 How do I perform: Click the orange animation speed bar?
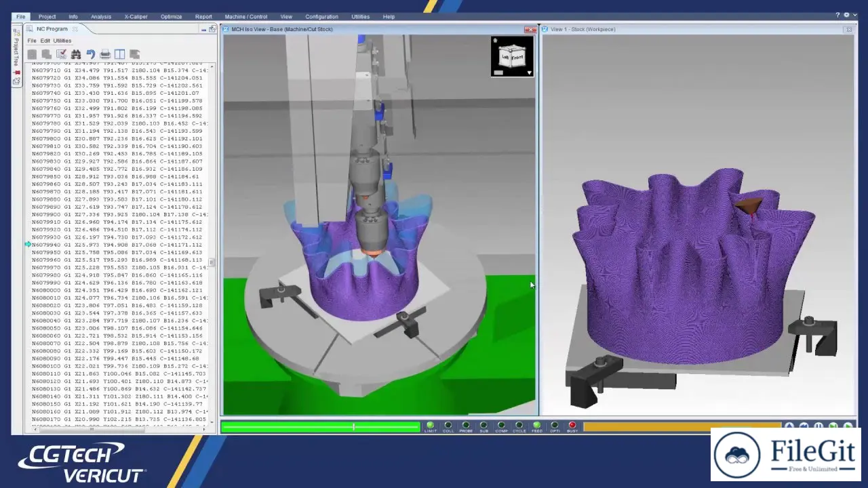coord(682,426)
